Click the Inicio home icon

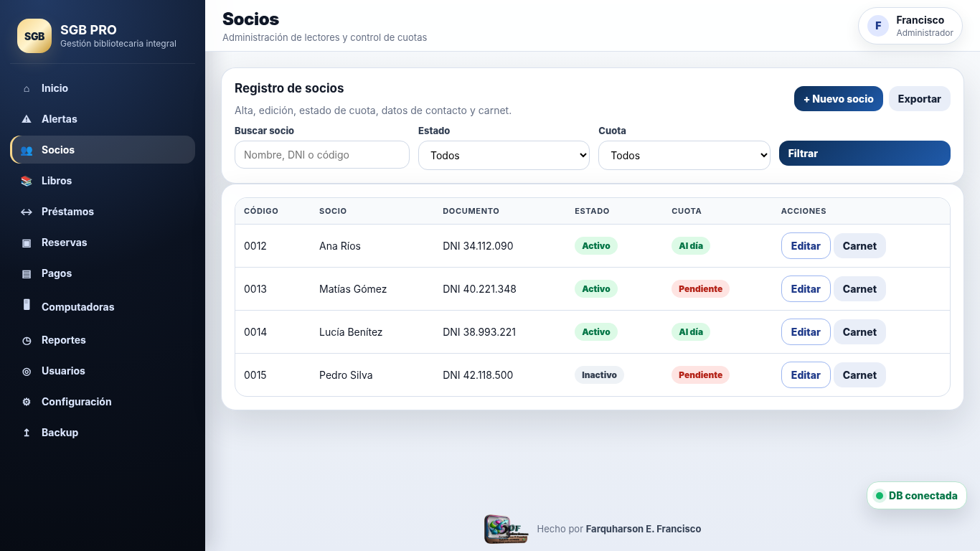pos(27,89)
